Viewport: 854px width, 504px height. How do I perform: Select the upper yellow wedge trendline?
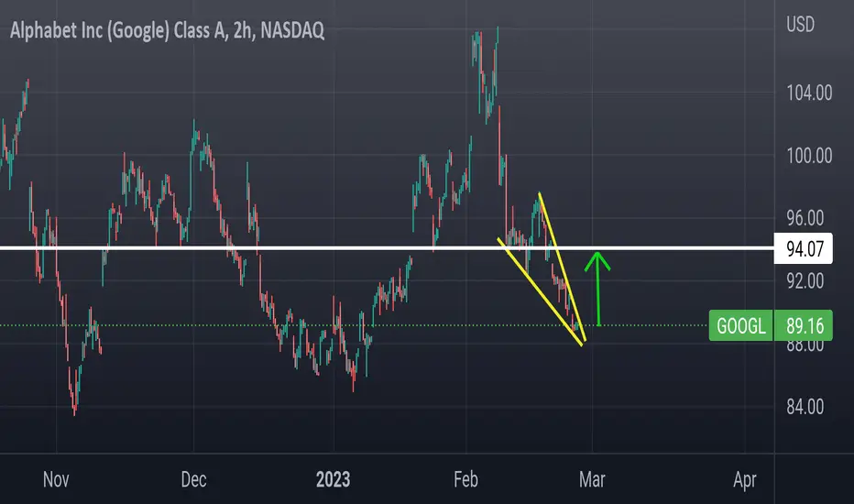pyautogui.click(x=562, y=267)
